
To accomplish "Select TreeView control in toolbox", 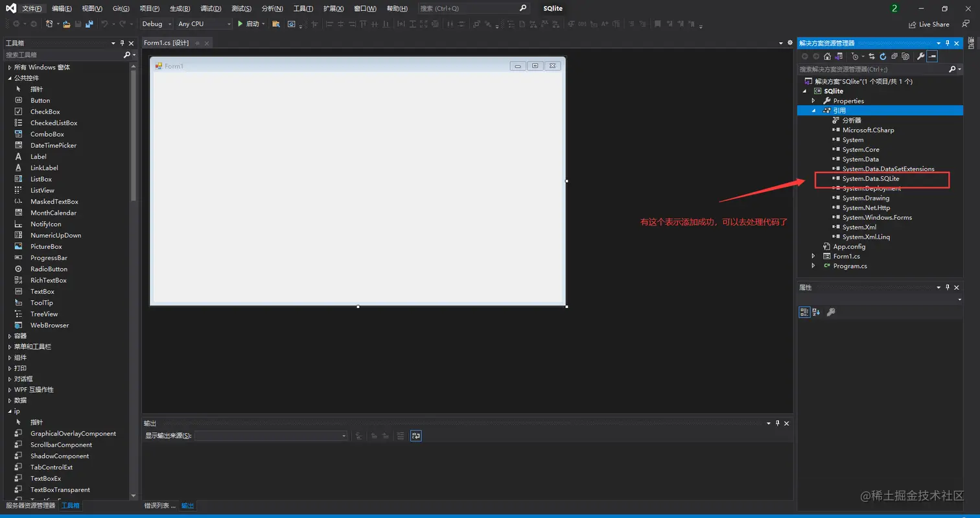I will click(44, 314).
